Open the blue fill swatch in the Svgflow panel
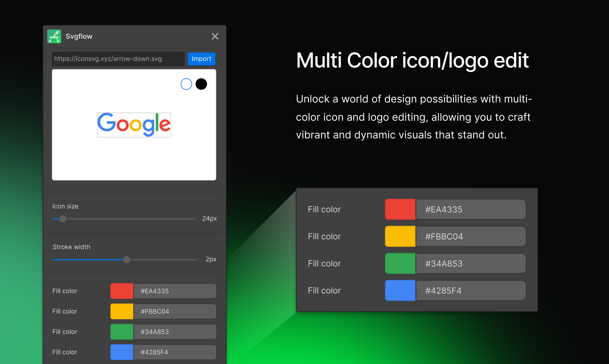 [122, 352]
